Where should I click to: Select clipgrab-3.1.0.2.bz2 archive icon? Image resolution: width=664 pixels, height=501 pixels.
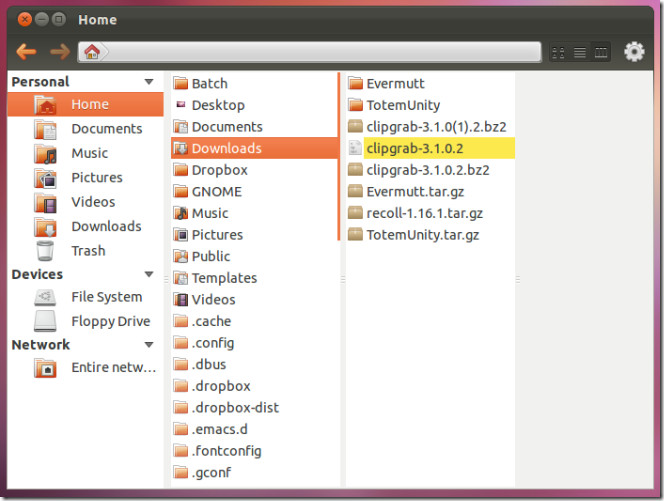click(x=355, y=170)
